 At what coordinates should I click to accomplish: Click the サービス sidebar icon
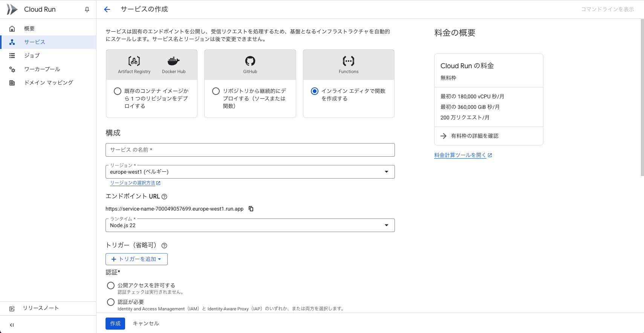(12, 42)
